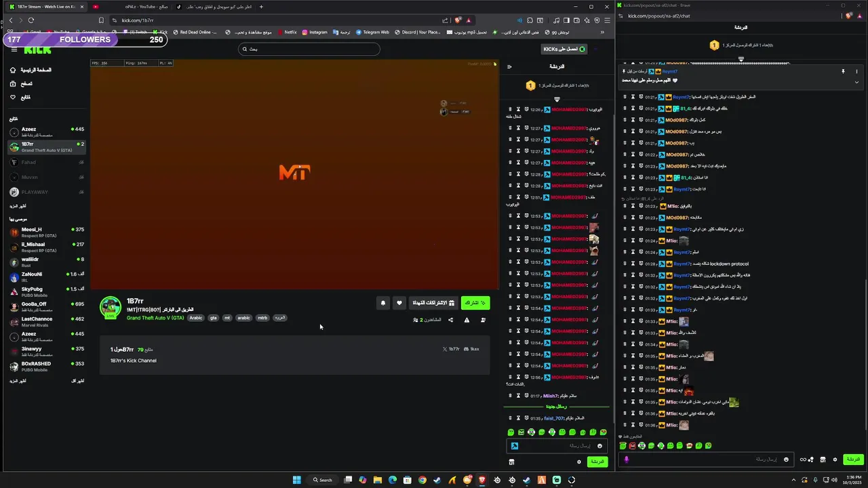Select ll_Mishaal recommended channel
Viewport: 868px width, 488px height.
click(x=47, y=247)
